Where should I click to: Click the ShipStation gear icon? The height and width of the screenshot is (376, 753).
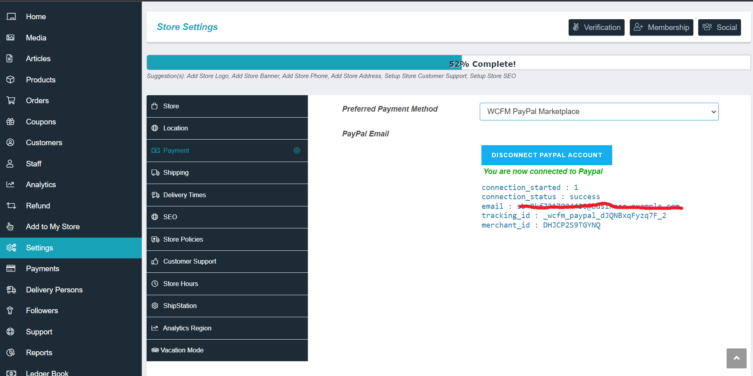(155, 306)
